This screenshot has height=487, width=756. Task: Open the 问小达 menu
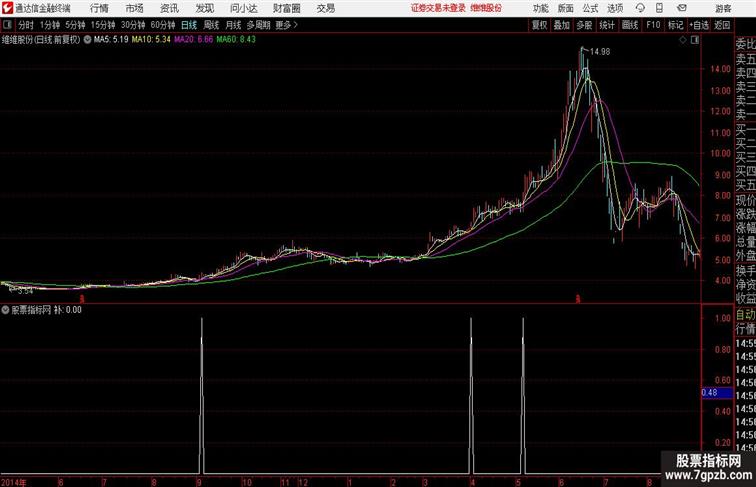pyautogui.click(x=243, y=8)
